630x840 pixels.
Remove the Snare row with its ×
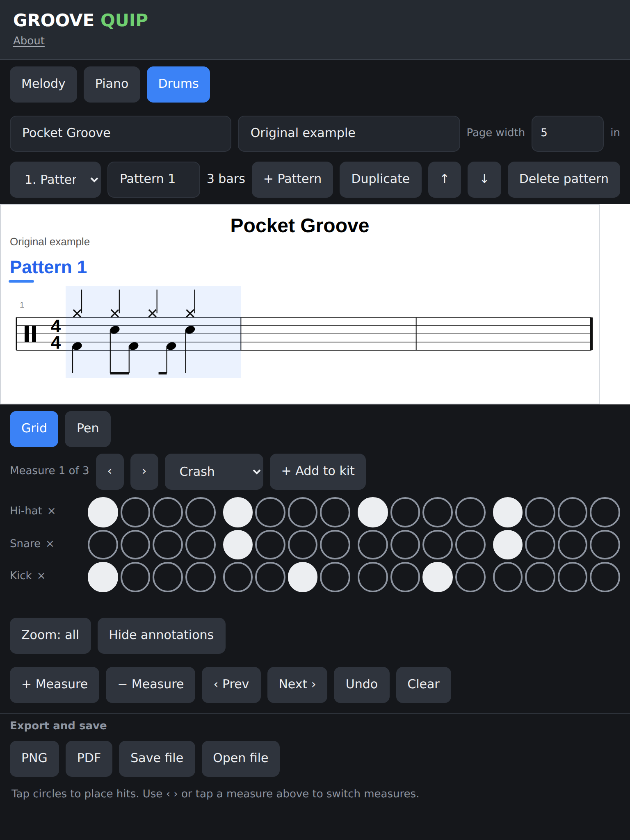click(x=50, y=544)
